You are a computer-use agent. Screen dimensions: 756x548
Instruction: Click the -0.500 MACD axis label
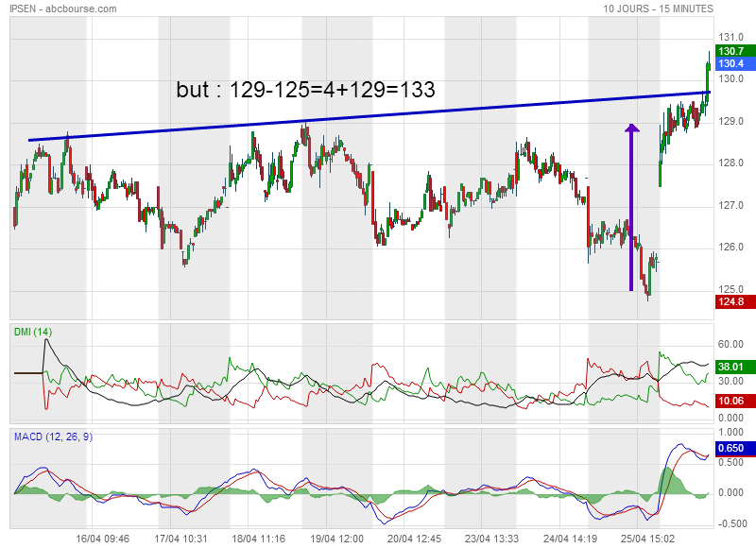730,523
